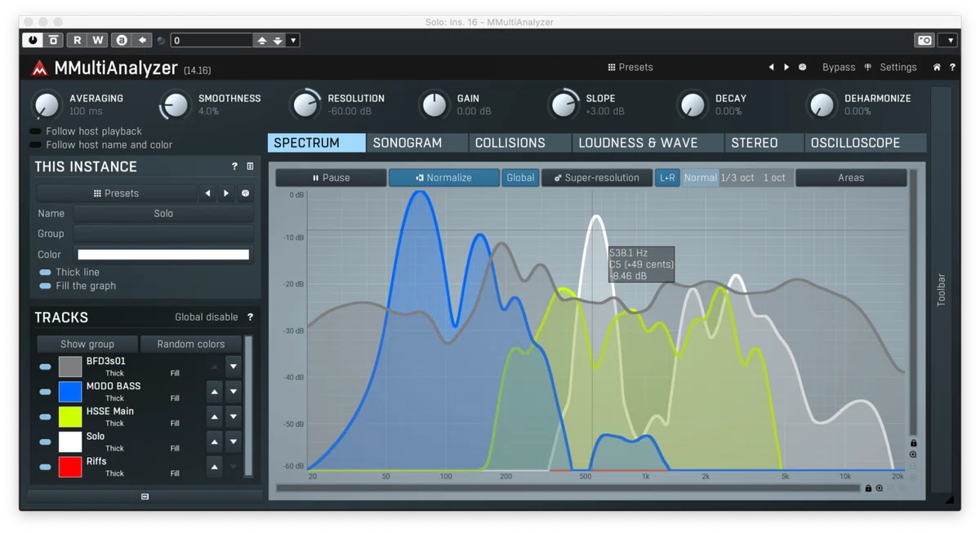Click the Areas button

pos(851,177)
